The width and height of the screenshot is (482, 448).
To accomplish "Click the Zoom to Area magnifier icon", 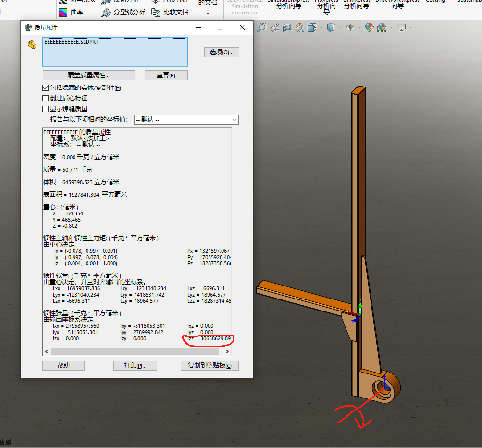I will coord(261,28).
